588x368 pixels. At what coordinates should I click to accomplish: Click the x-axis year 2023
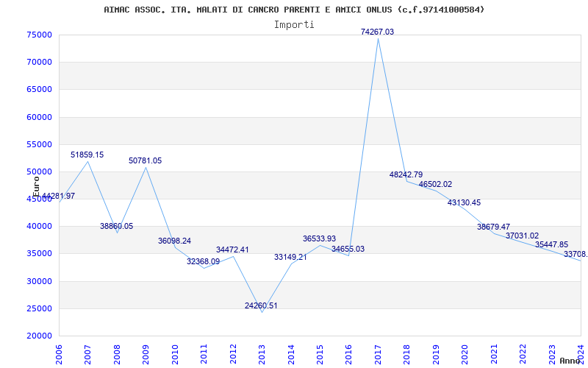[552, 354]
